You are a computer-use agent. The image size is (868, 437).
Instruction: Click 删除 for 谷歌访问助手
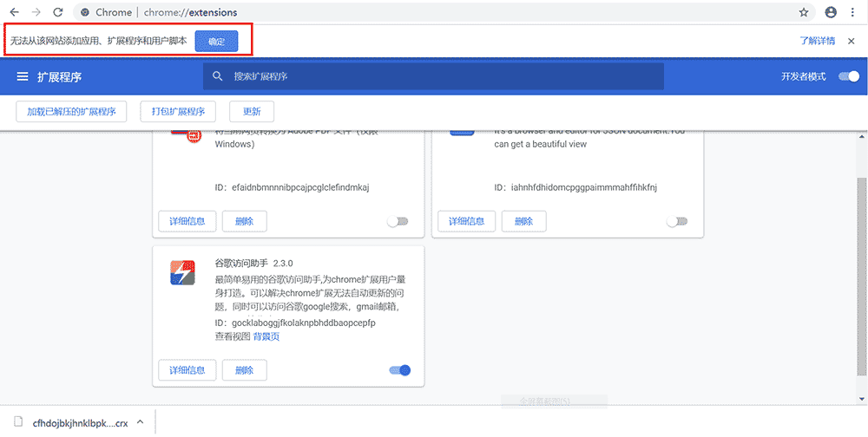(244, 370)
